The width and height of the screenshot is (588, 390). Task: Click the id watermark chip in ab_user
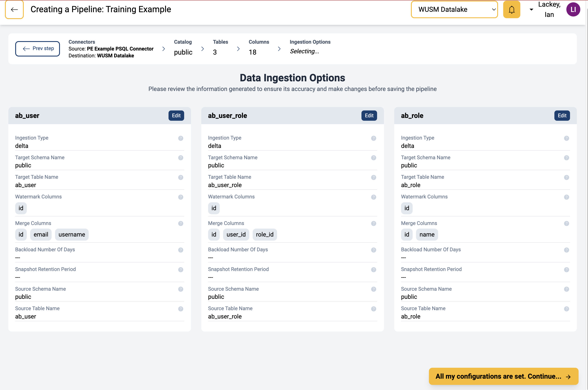(x=21, y=208)
